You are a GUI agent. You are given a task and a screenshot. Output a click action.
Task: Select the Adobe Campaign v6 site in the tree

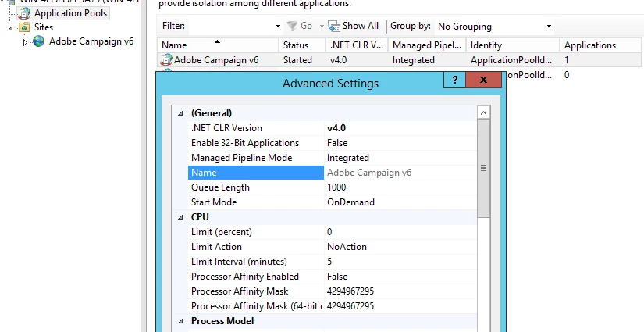coord(91,41)
